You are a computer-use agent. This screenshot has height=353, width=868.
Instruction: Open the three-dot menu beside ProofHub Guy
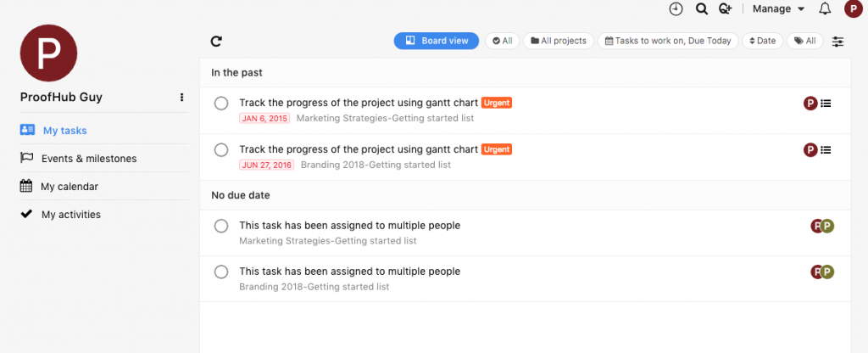pos(181,98)
